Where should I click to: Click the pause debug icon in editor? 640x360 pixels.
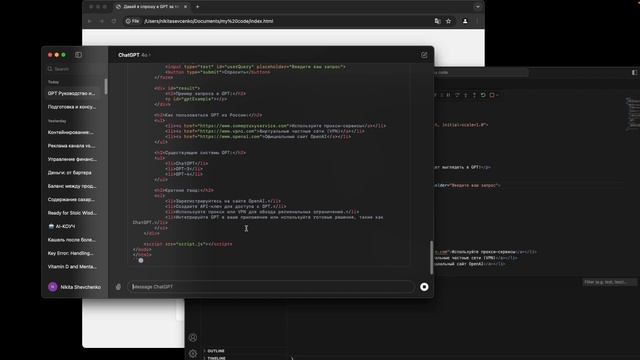[449, 95]
